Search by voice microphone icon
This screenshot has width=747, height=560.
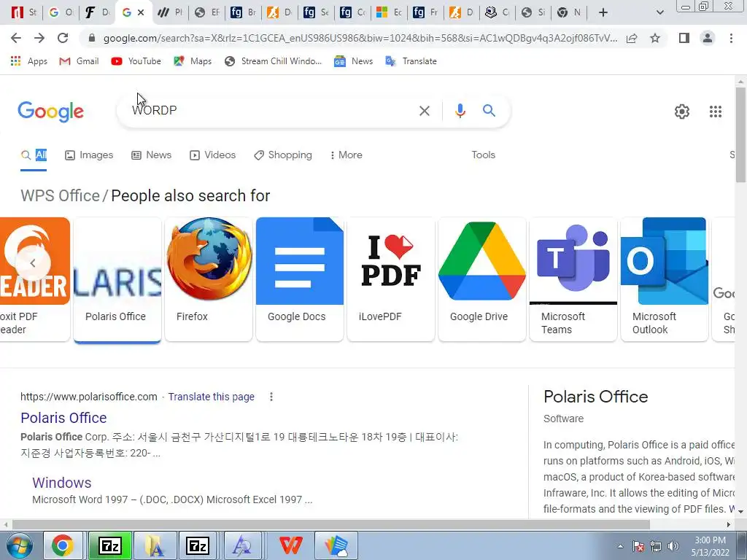point(460,111)
